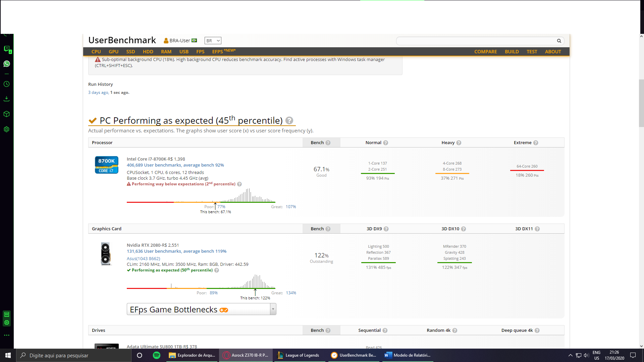
Task: Click help icon next to PC Performing heading
Action: 289,120
